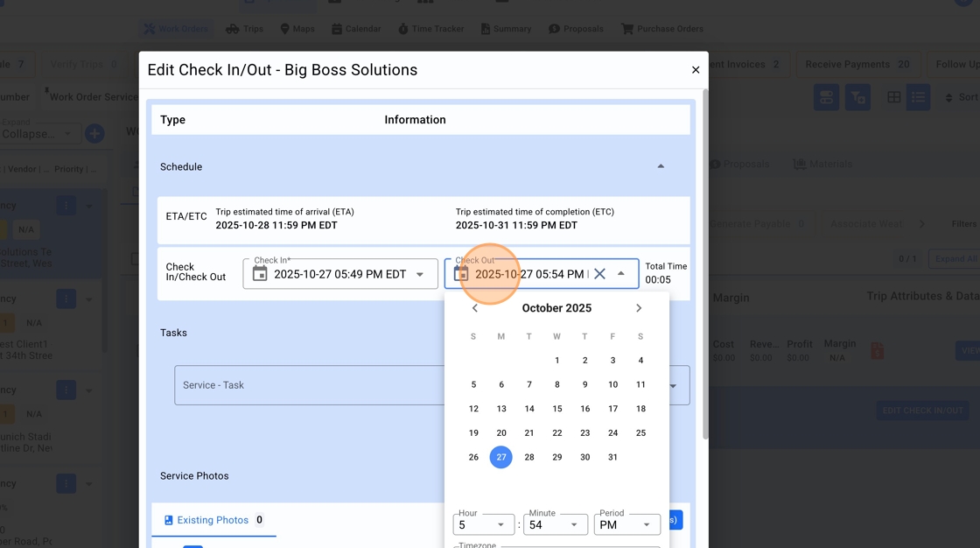Viewport: 980px width, 548px height.
Task: Open menu on Test Client1 work order
Action: (66, 299)
